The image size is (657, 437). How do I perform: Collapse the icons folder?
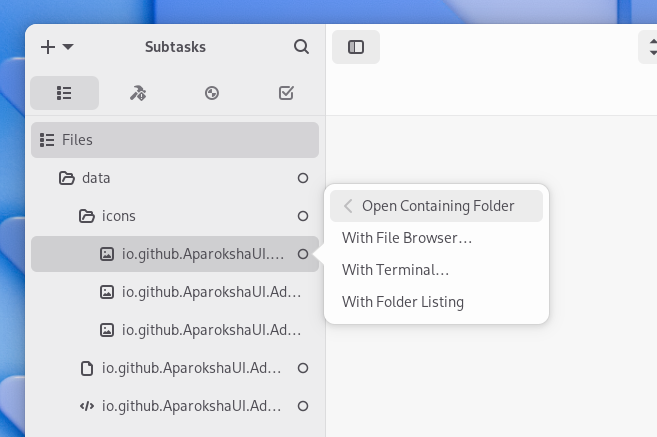click(x=87, y=216)
